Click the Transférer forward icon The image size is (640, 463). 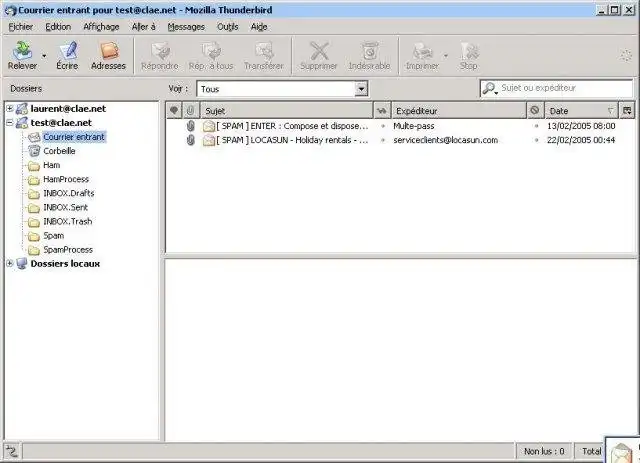pos(264,55)
